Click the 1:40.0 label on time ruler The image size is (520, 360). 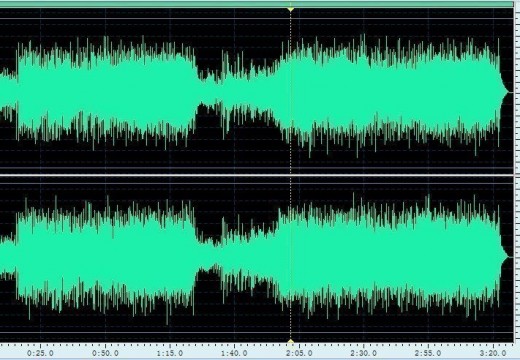234,353
